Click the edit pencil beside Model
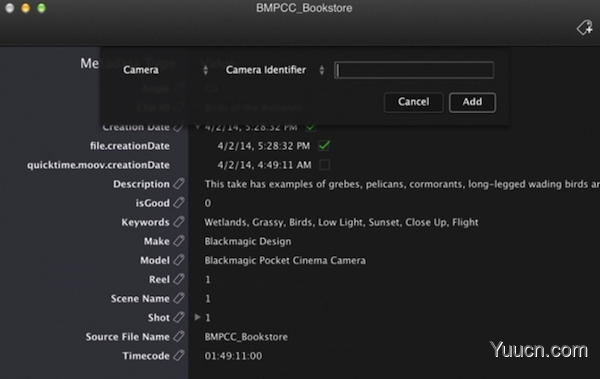600x379 pixels. [179, 260]
